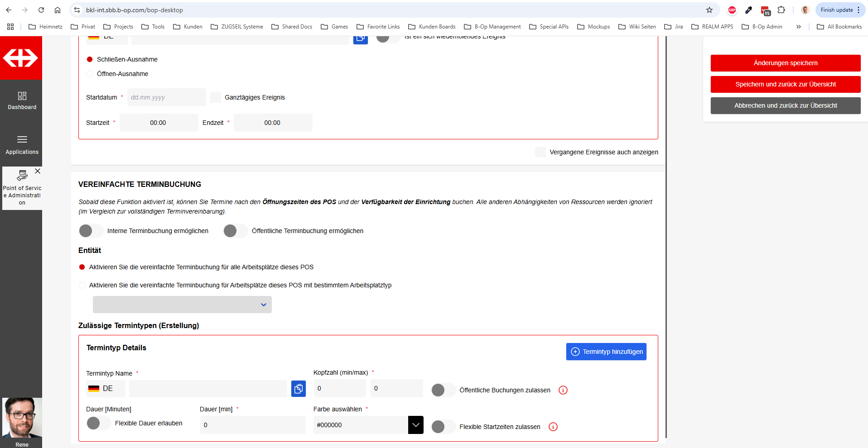This screenshot has height=448, width=868.
Task: Select the Schließen-Ausnahme radio option
Action: pos(90,59)
